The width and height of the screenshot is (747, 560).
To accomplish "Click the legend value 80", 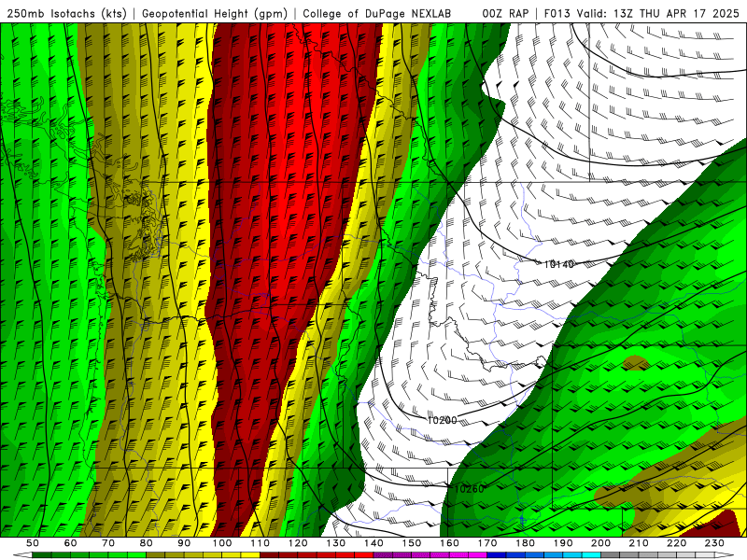I will tap(147, 543).
